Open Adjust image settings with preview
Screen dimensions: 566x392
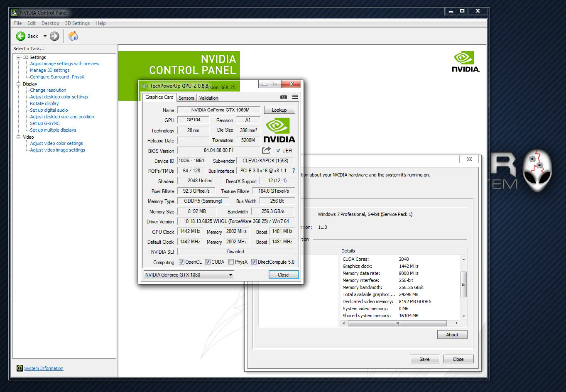(65, 64)
